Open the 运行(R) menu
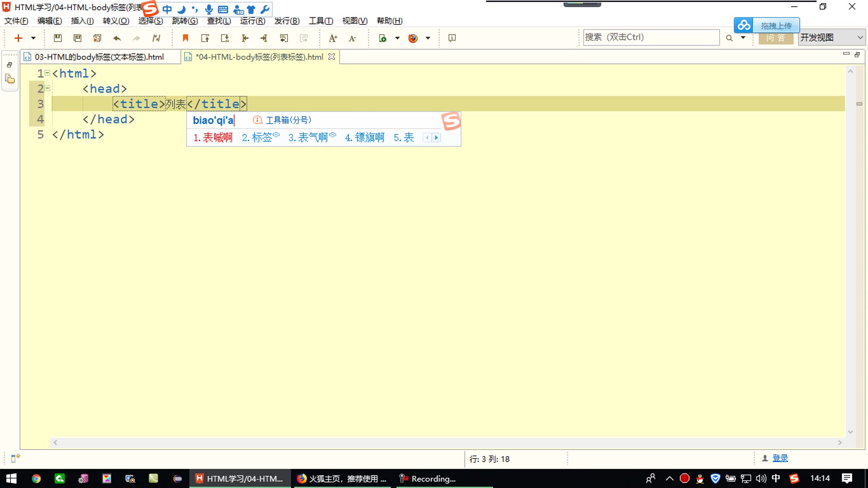Viewport: 868px width, 488px height. point(253,21)
